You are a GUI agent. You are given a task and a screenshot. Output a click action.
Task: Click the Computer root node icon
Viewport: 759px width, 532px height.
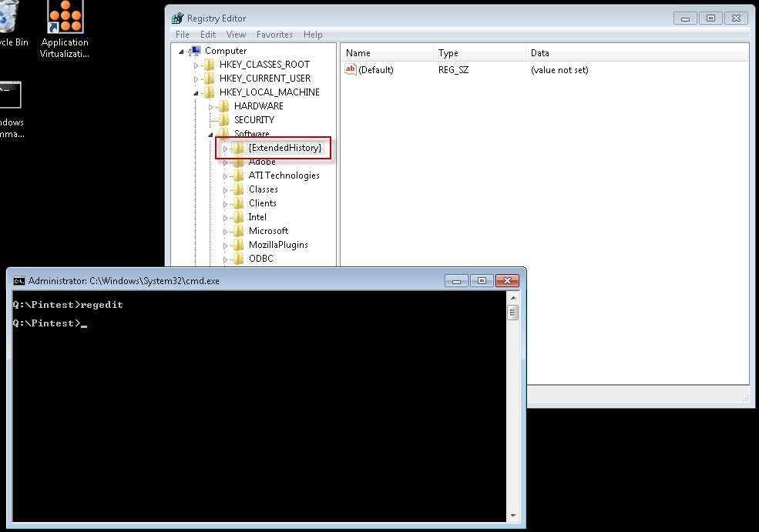pyautogui.click(x=195, y=51)
